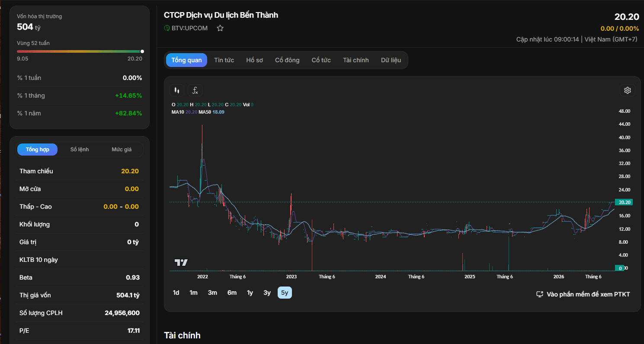
Task: Open the Dữ liệu tab
Action: coord(391,60)
